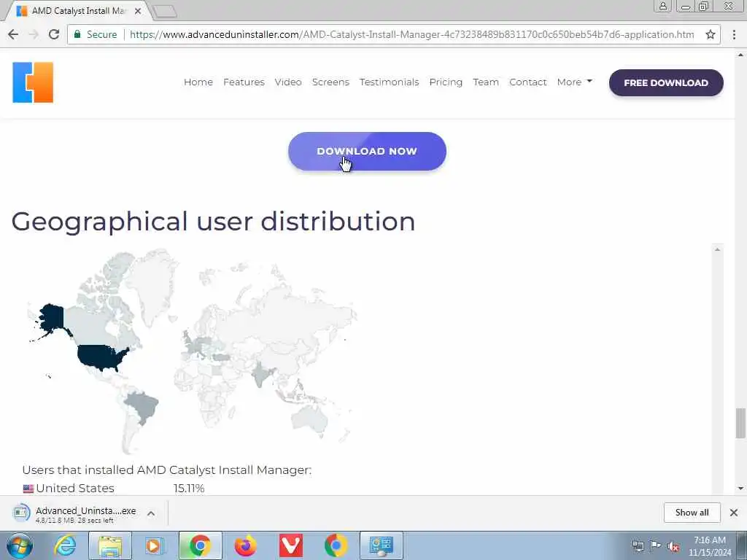Image resolution: width=747 pixels, height=560 pixels.
Task: Click Show all downloads button
Action: [692, 513]
